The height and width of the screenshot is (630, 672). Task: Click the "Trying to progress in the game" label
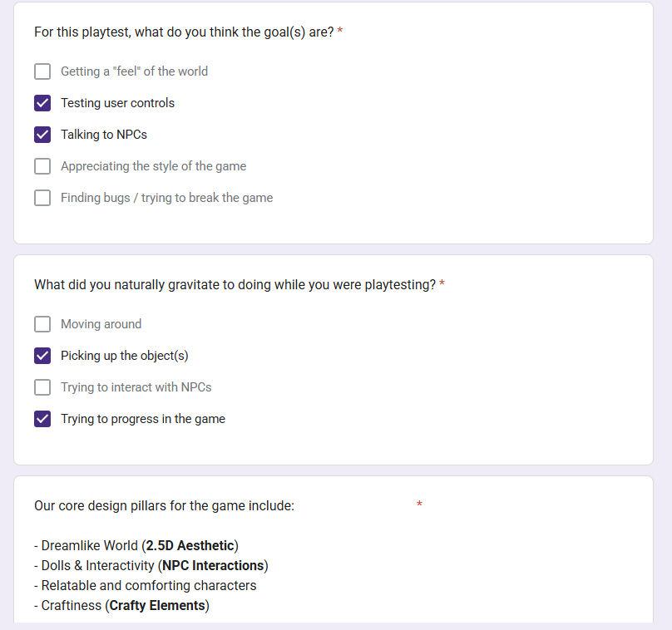143,419
